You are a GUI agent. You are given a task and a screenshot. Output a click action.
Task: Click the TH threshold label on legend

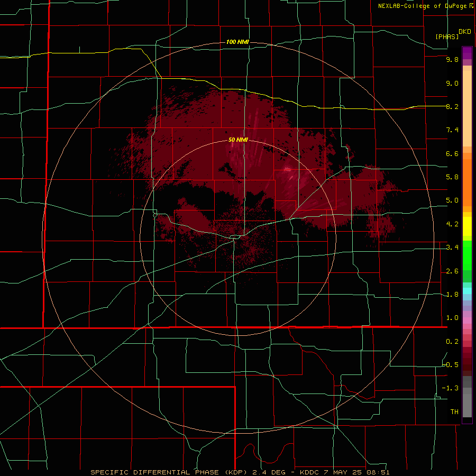[x=454, y=412]
